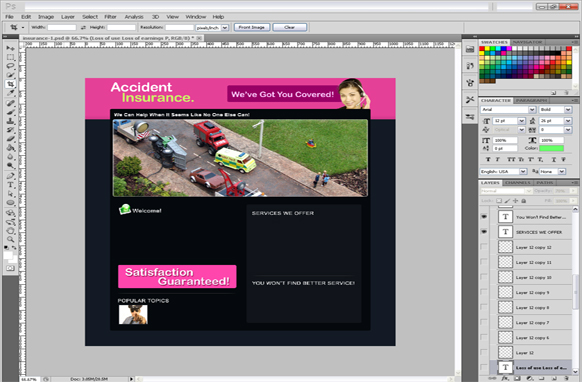Switch to the Channels tab

click(517, 183)
